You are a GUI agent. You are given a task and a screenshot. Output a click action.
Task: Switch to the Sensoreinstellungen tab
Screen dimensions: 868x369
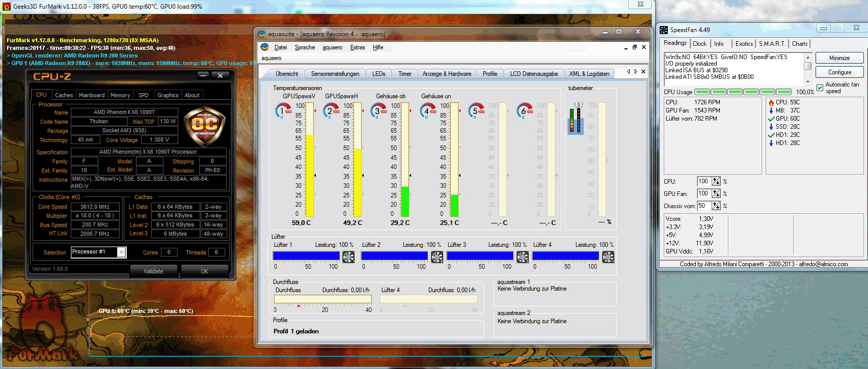click(x=335, y=74)
